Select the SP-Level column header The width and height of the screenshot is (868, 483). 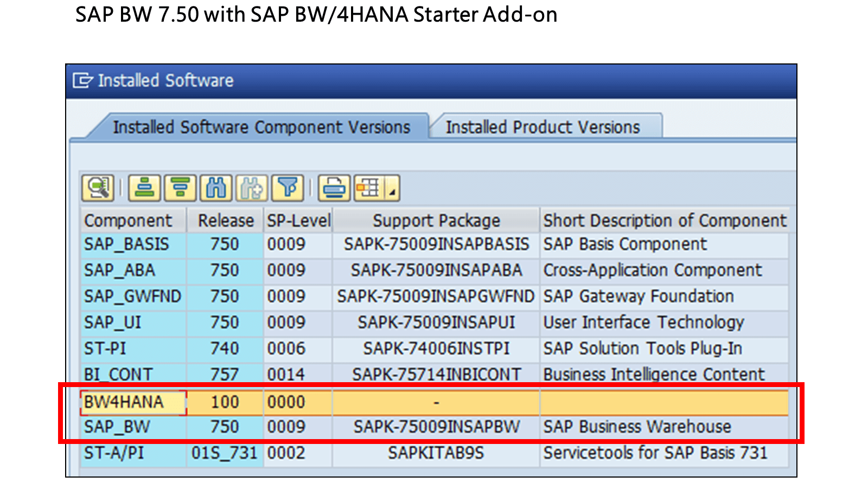tap(298, 221)
